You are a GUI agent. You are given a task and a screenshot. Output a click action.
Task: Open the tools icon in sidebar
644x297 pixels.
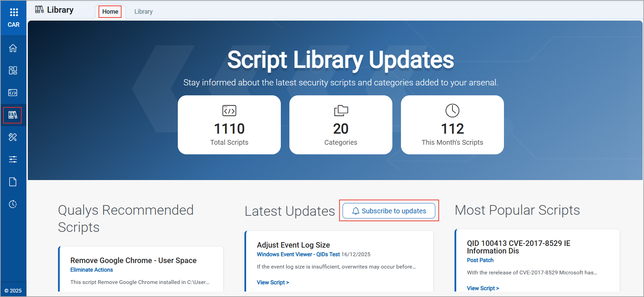pyautogui.click(x=13, y=137)
